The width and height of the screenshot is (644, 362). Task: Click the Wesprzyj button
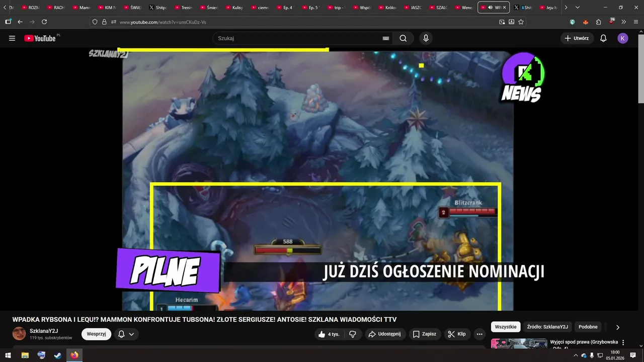click(x=96, y=334)
